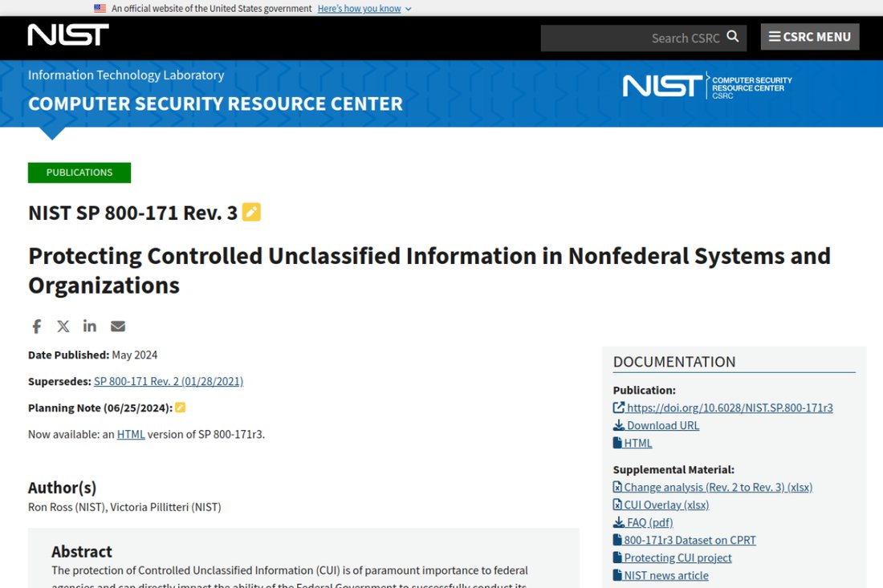Open HTML version link in planning note
The image size is (883, 588).
pyautogui.click(x=131, y=435)
